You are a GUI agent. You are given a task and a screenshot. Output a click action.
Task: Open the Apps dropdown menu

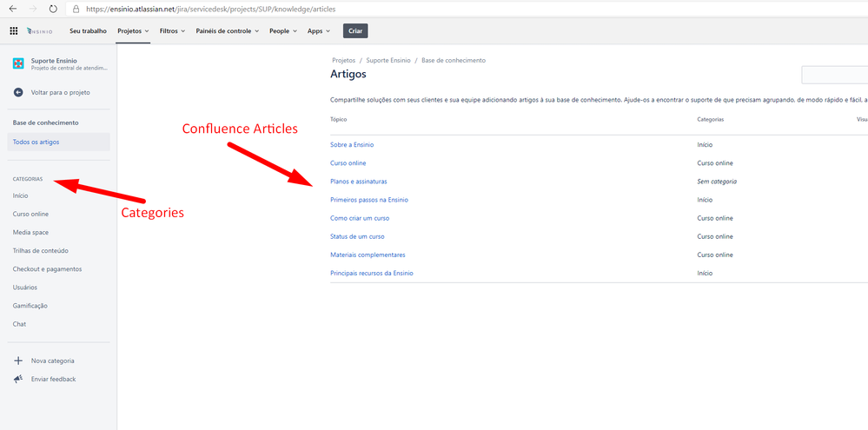pyautogui.click(x=319, y=31)
